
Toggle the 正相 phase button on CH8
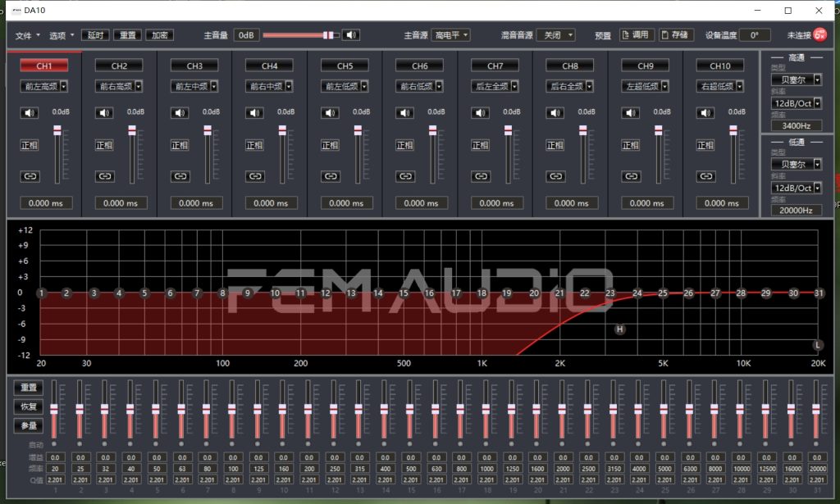point(556,145)
